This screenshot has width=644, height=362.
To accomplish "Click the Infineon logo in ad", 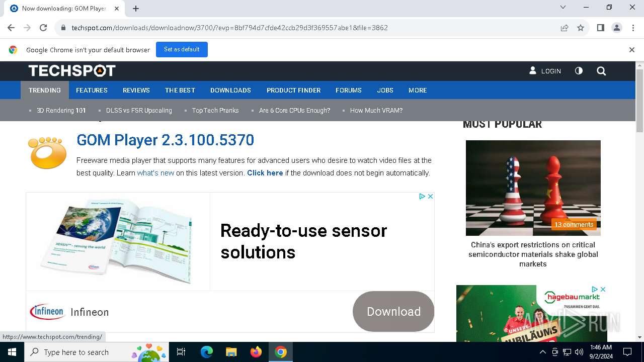I will [x=47, y=312].
